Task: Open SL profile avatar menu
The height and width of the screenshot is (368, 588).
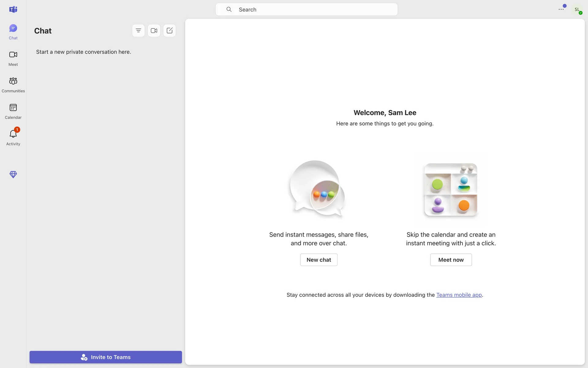Action: [577, 10]
